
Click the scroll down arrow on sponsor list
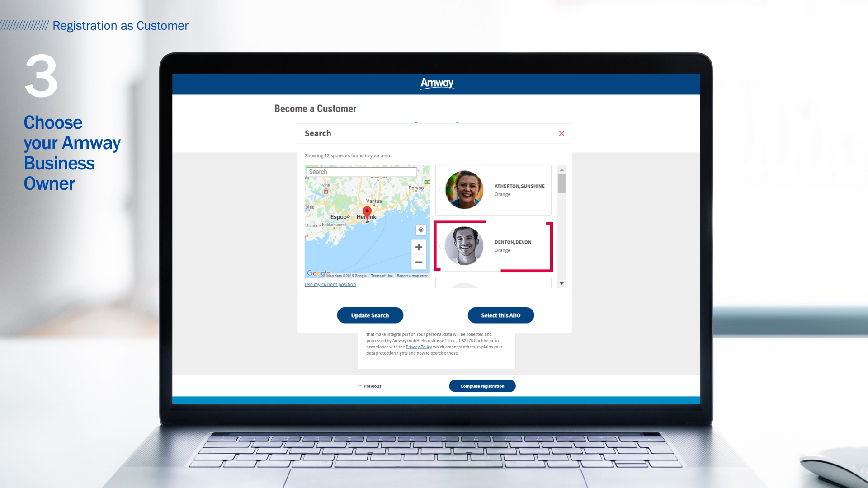pyautogui.click(x=561, y=285)
